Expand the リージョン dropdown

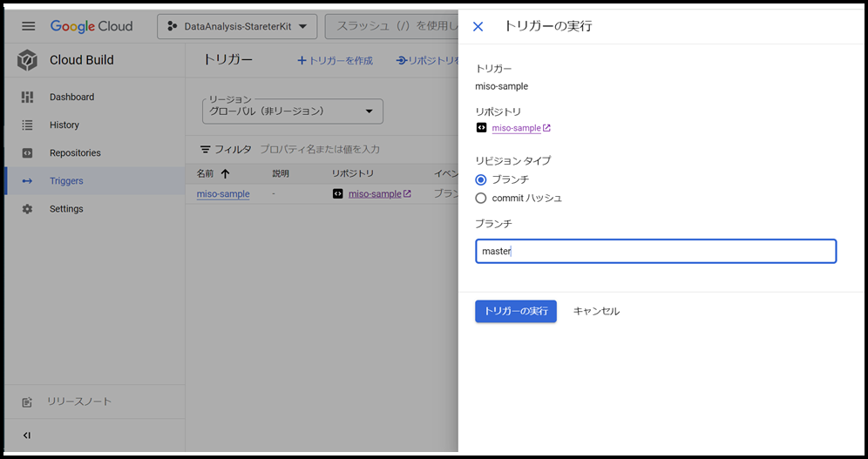[292, 111]
